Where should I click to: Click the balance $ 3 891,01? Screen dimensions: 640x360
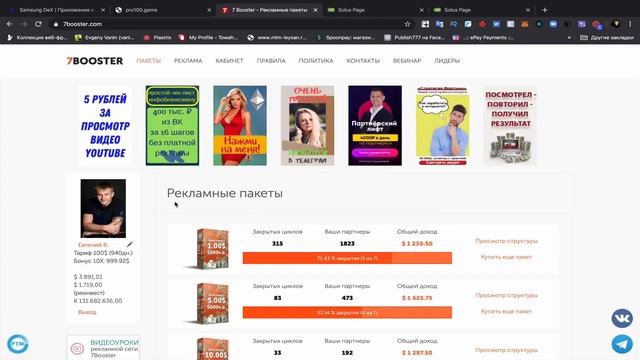click(x=88, y=277)
